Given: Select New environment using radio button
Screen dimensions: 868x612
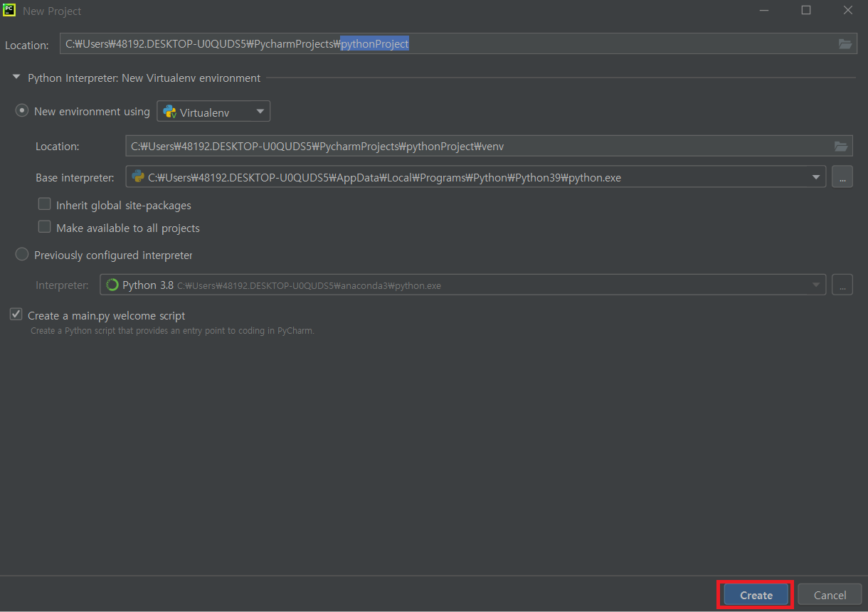Looking at the screenshot, I should coord(22,111).
